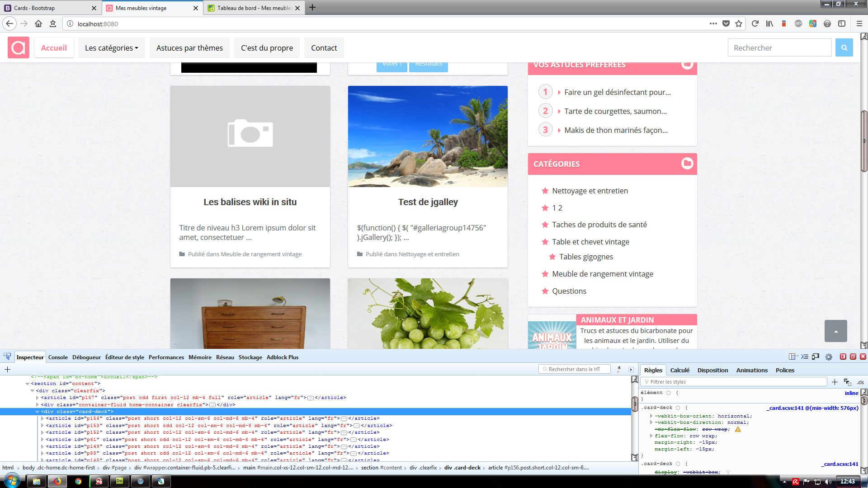The height and width of the screenshot is (488, 868).
Task: Reload the current page
Action: coord(755,23)
